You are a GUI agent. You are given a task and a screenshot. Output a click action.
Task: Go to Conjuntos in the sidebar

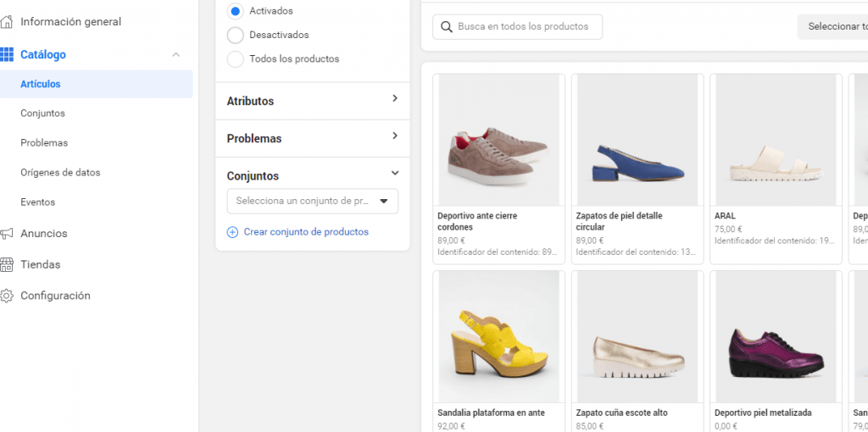click(42, 114)
